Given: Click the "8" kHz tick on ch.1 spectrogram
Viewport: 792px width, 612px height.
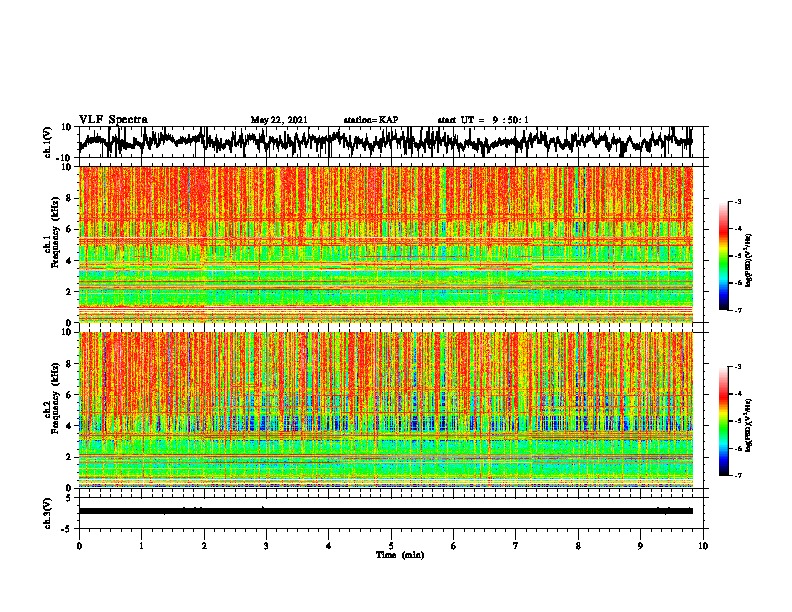Looking at the screenshot, I should tap(70, 198).
